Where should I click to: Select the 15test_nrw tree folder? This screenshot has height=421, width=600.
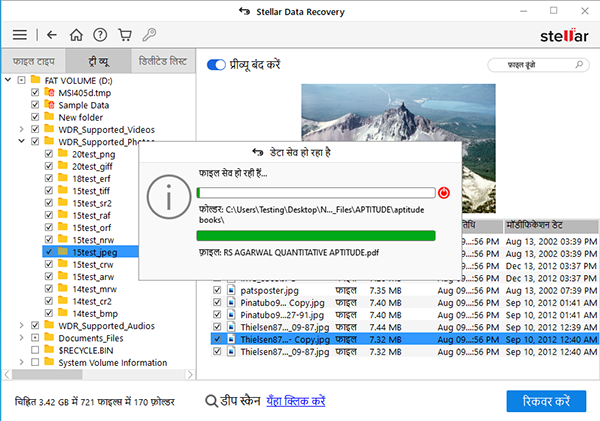tap(93, 240)
